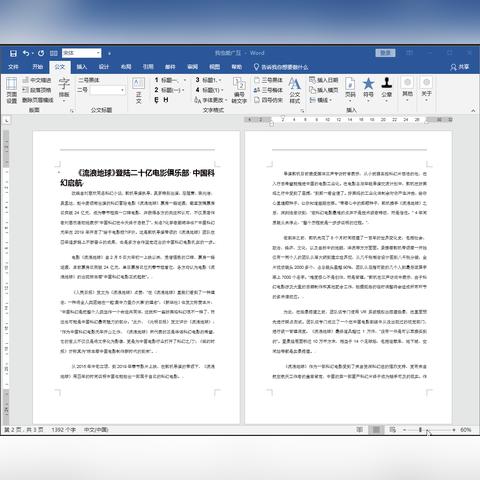
Task: Click 插入日期 insert date button
Action: tap(324, 80)
